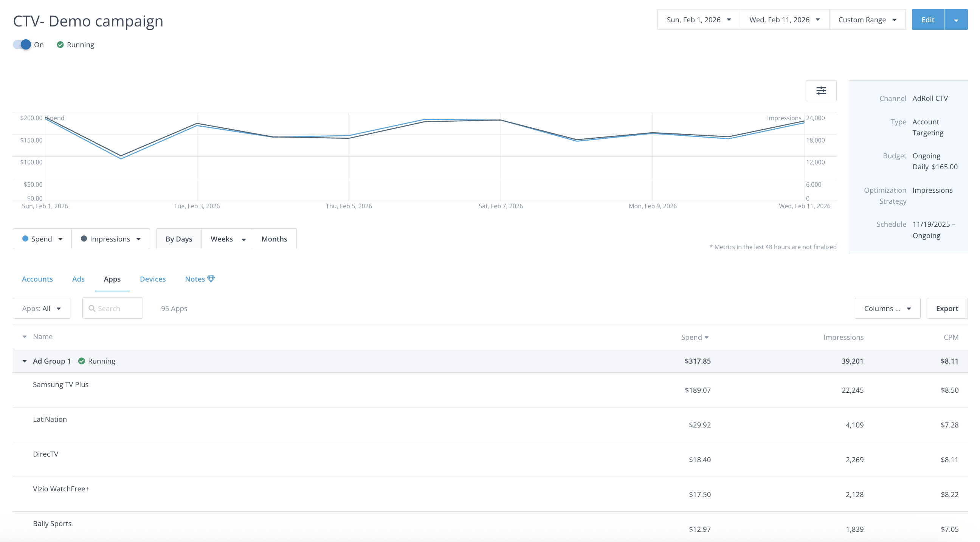The height and width of the screenshot is (542, 980).
Task: Switch to the Accounts tab
Action: (x=37, y=279)
